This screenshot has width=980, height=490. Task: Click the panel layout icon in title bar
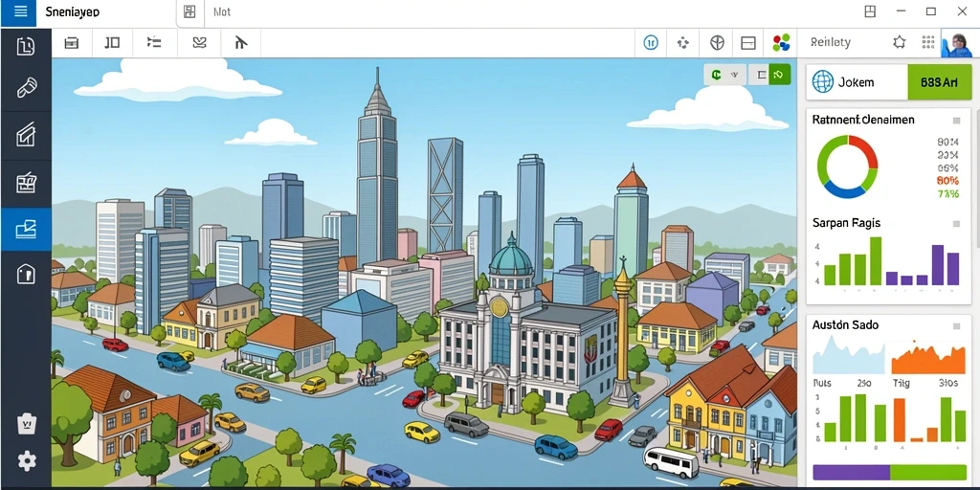(x=869, y=11)
